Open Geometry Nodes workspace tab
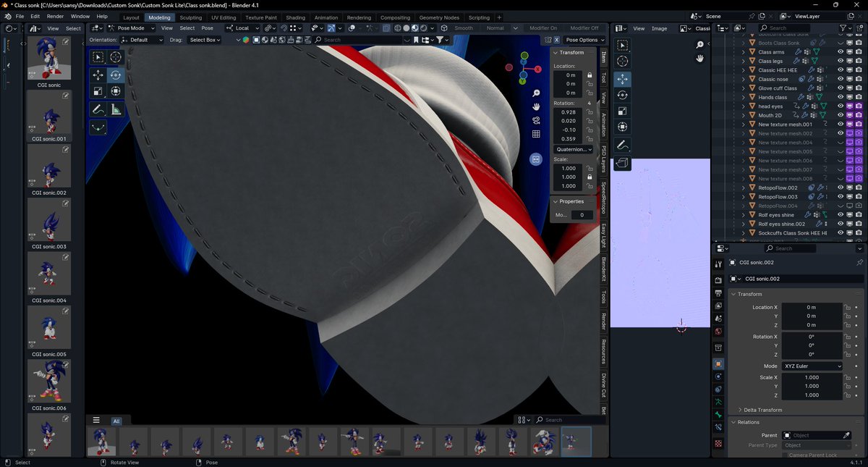The width and height of the screenshot is (868, 467). [439, 17]
